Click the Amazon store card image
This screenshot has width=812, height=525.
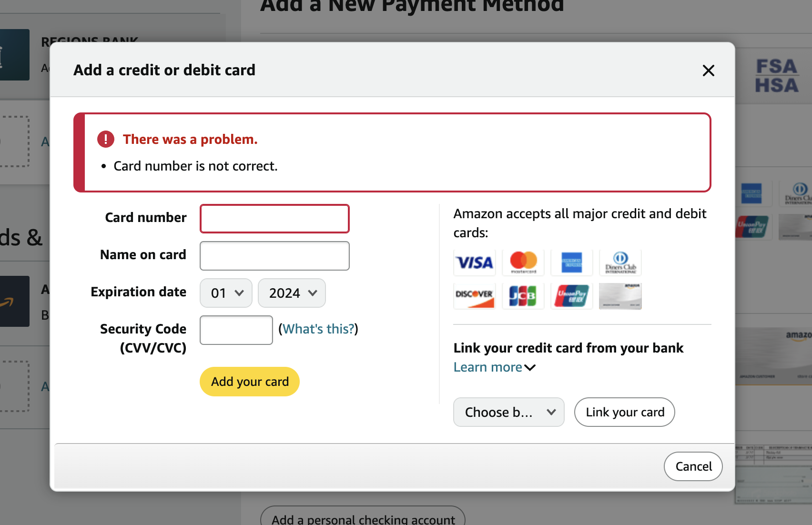tap(620, 296)
